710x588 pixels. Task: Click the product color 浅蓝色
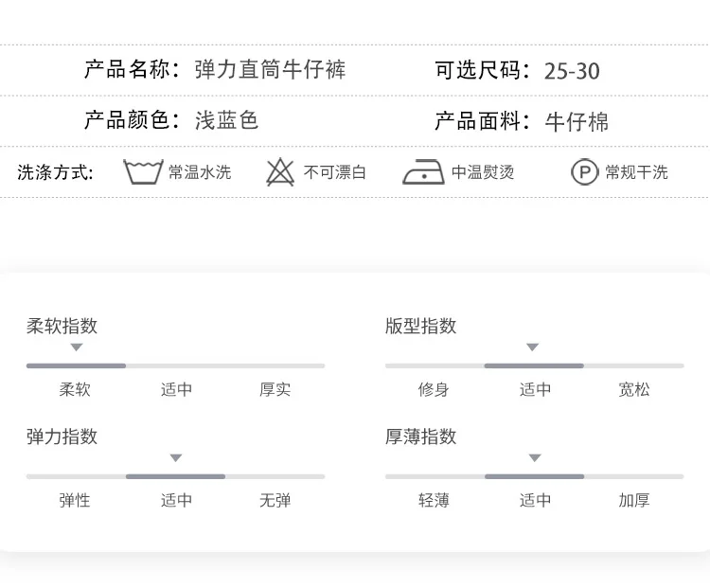(226, 120)
